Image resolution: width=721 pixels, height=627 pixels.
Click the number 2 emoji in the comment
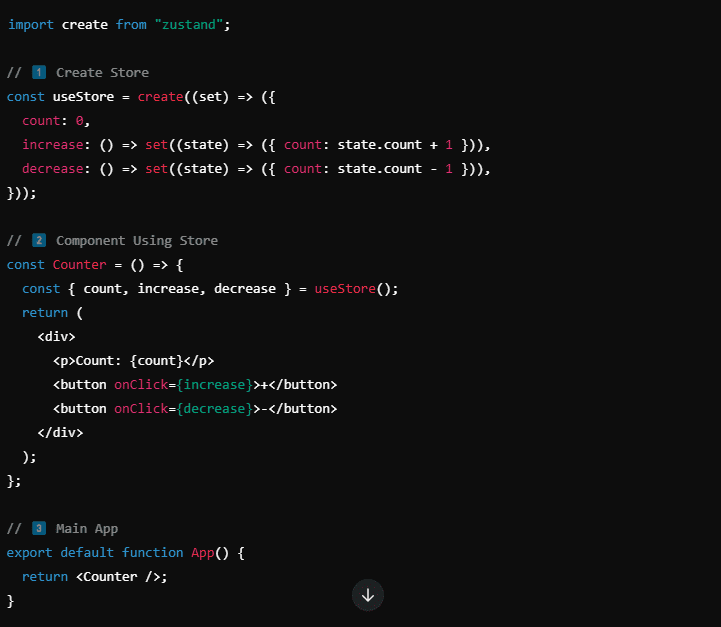point(39,240)
